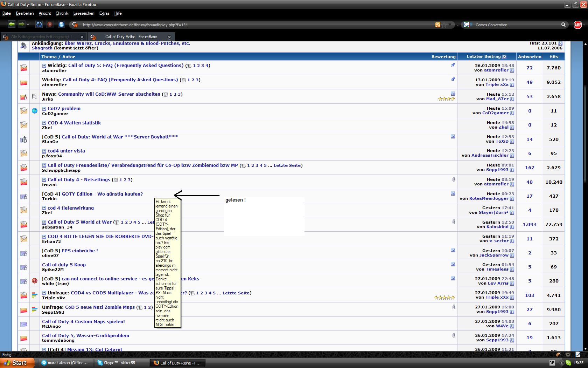
Task: Toggle checkbox before Call of Duty Freundesliste thread
Action: [44, 165]
